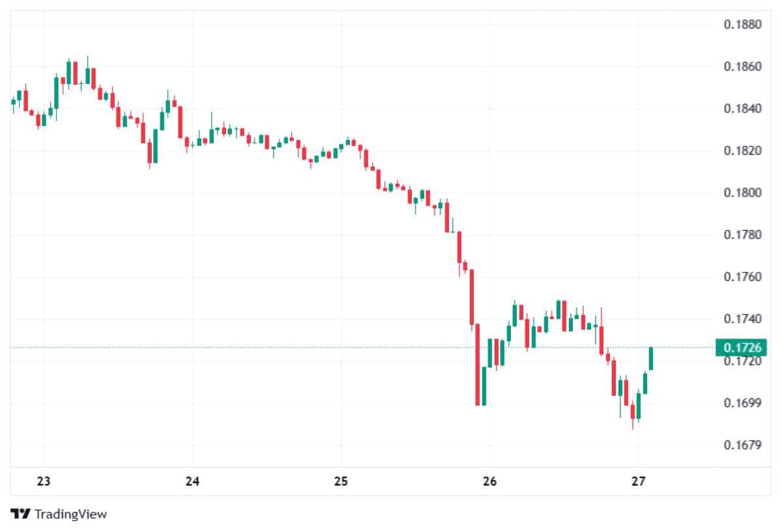Image resolution: width=782 pixels, height=532 pixels.
Task: Open the TradingView text link
Action: click(x=70, y=514)
